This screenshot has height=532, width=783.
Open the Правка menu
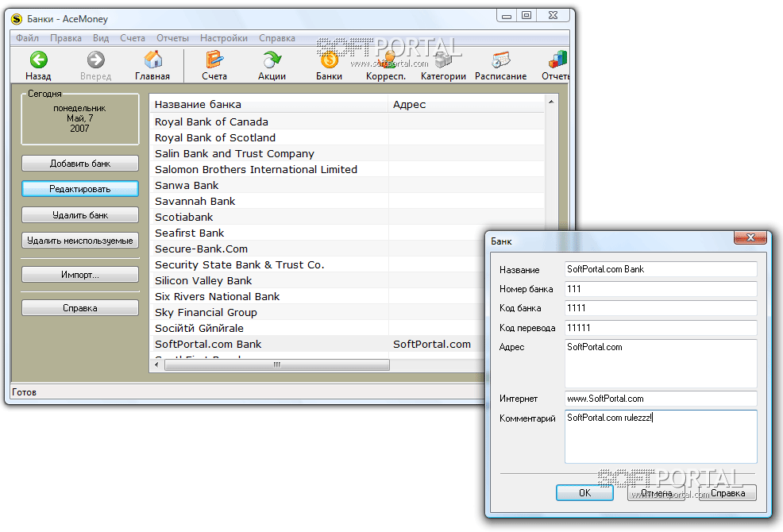click(x=66, y=38)
